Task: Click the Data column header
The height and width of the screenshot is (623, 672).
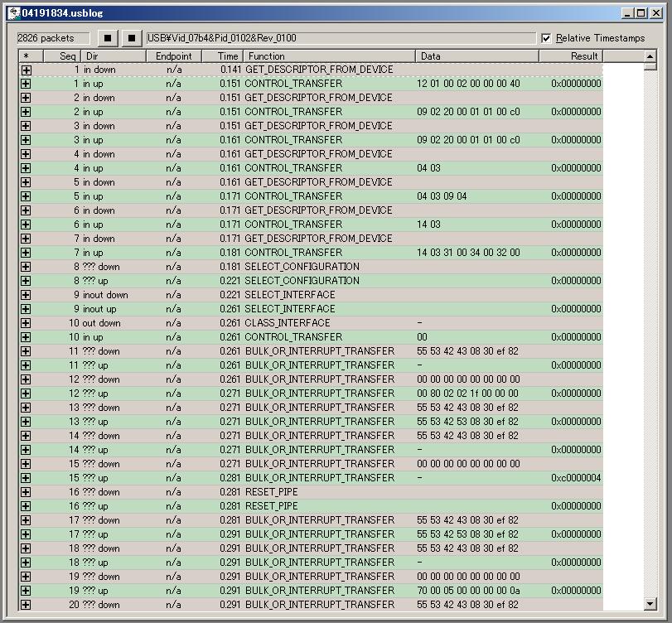Action: [x=477, y=56]
